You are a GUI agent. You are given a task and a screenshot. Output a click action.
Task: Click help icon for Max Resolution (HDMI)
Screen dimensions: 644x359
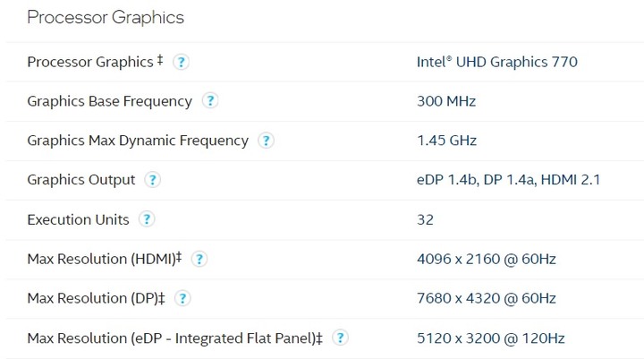coord(199,259)
